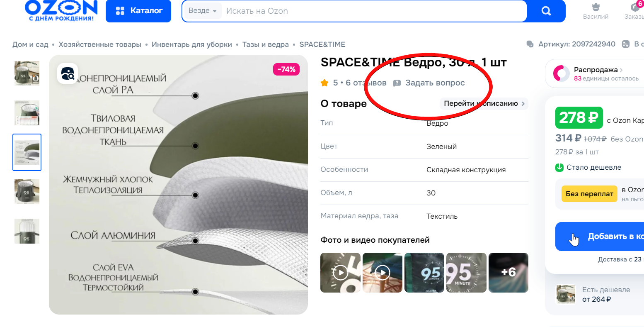Expand the Везде search scope dropdown
Viewport: 644px width, 327px height.
pos(202,11)
